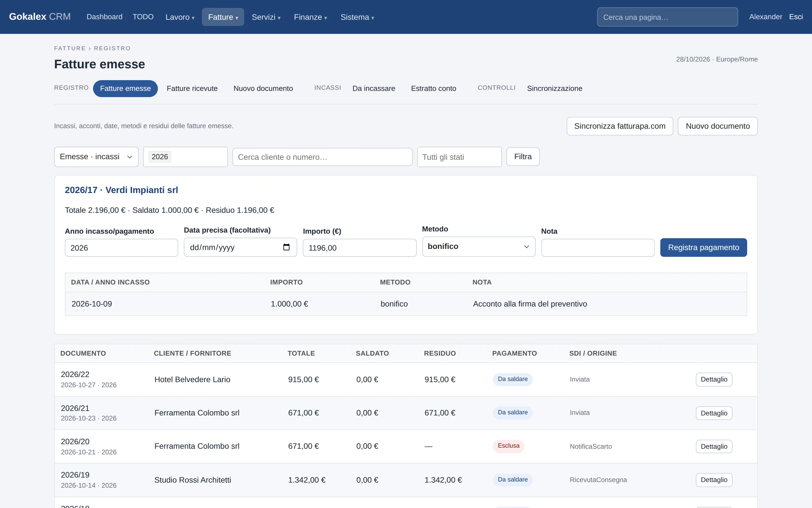Focus the Nota input field
Screen dimensions: 812x508
click(x=598, y=248)
